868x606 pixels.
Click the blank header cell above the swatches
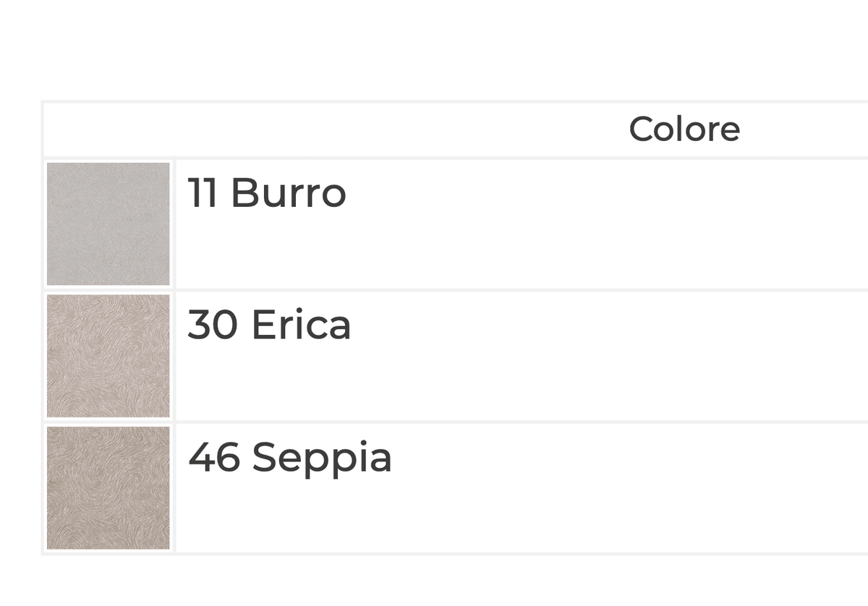pyautogui.click(x=109, y=129)
